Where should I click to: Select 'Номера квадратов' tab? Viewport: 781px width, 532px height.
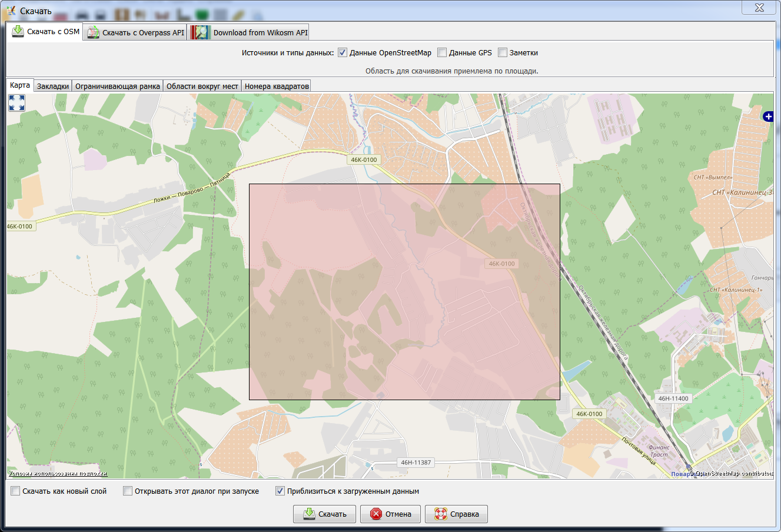click(276, 86)
